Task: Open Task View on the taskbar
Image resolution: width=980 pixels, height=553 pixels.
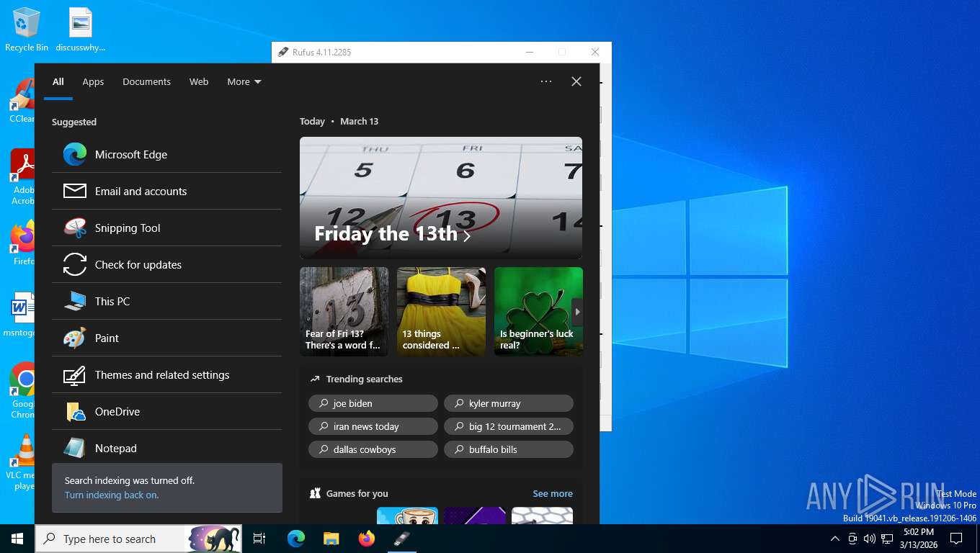Action: tap(259, 539)
